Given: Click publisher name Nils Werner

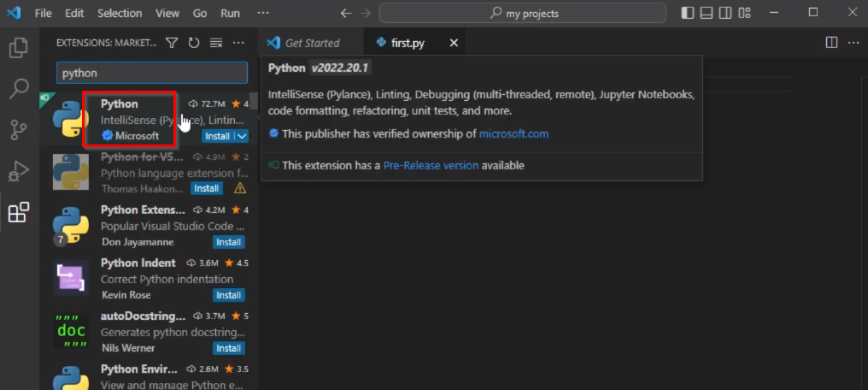Looking at the screenshot, I should pos(128,348).
